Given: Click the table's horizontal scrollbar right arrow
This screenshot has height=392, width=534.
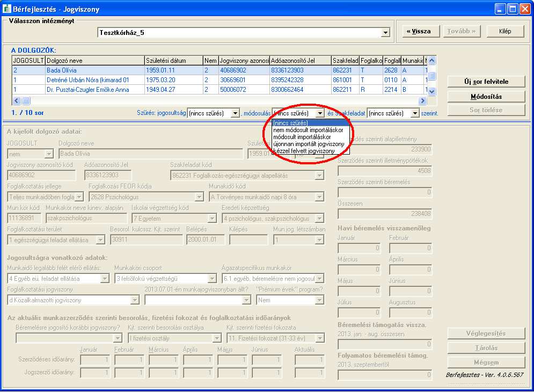Looking at the screenshot, I should tap(422, 100).
